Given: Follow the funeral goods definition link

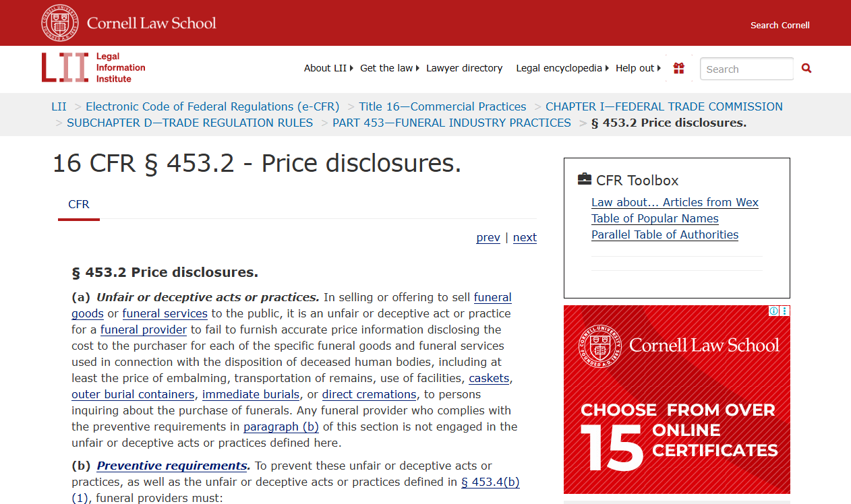Looking at the screenshot, I should point(493,297).
